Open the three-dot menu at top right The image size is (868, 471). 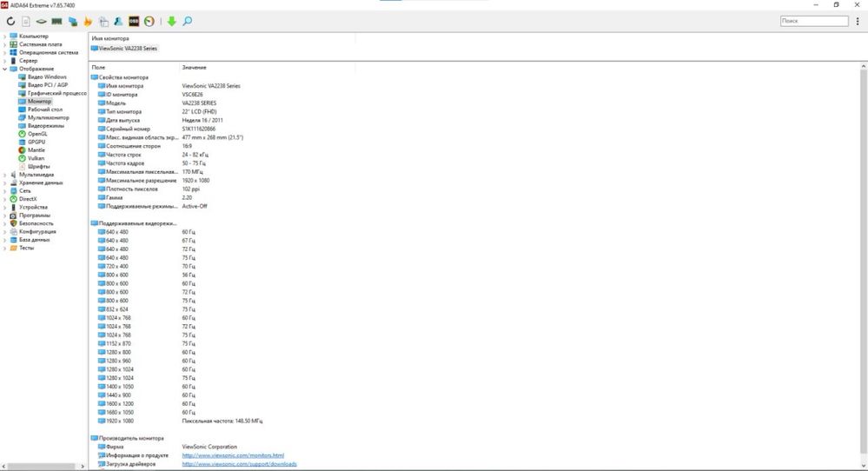pyautogui.click(x=858, y=21)
